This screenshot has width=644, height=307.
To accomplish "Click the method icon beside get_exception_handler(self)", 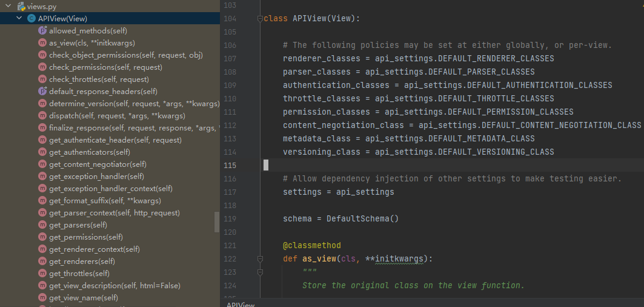I will point(42,176).
